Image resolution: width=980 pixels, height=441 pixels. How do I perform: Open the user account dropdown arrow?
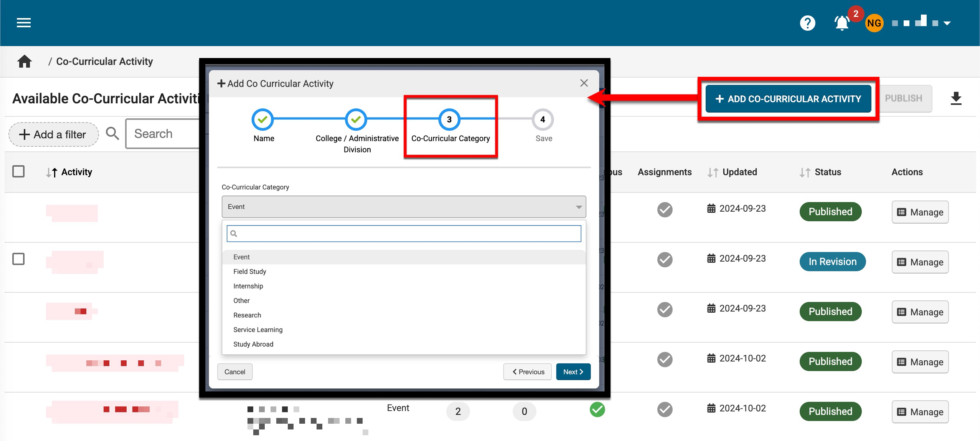click(947, 23)
